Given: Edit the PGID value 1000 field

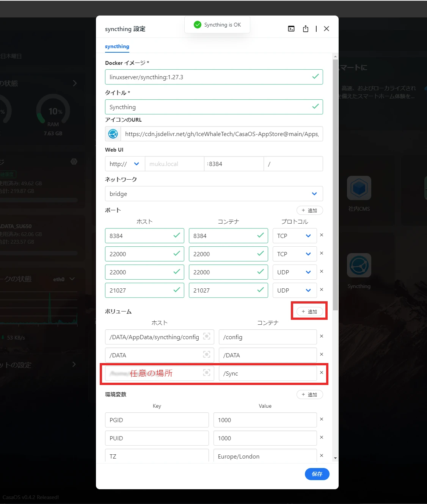Looking at the screenshot, I should pyautogui.click(x=265, y=420).
